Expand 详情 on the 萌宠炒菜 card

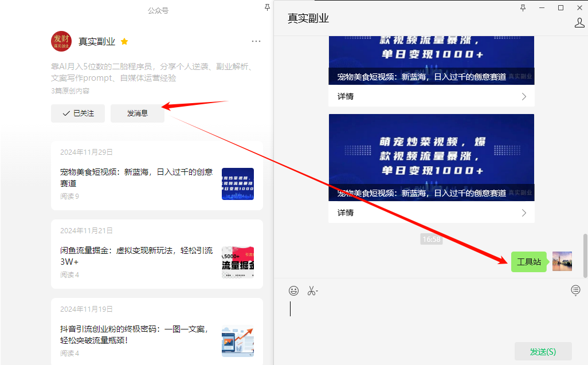430,213
